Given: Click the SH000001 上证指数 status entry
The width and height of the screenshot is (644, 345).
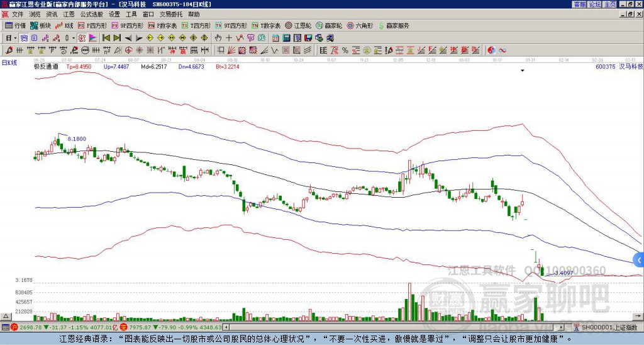Looking at the screenshot, I should pos(611,327).
